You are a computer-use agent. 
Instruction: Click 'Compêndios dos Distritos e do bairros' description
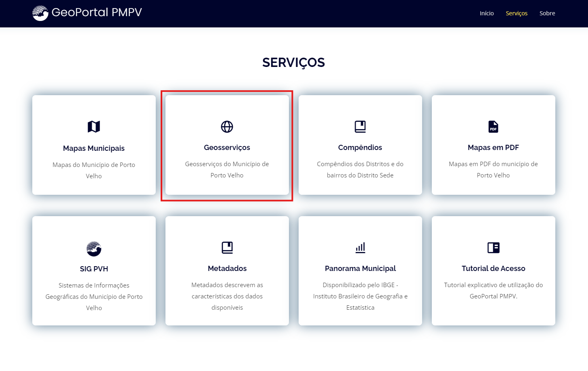pyautogui.click(x=360, y=169)
